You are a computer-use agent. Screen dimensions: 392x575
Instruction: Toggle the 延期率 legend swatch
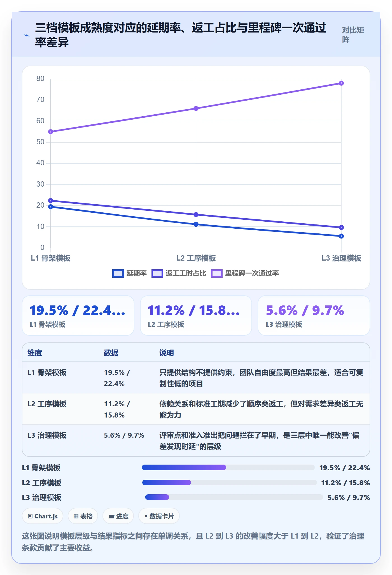(118, 273)
